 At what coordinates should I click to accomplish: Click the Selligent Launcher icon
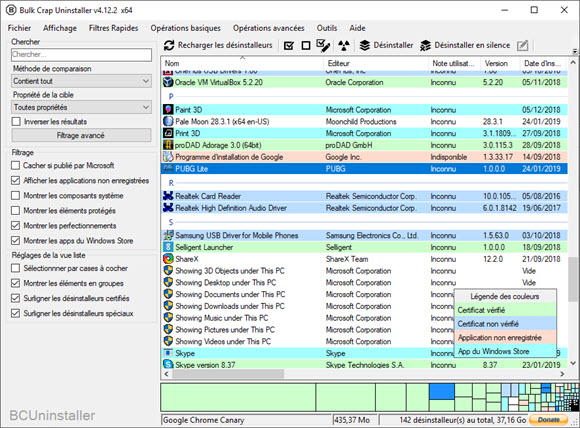tap(168, 247)
